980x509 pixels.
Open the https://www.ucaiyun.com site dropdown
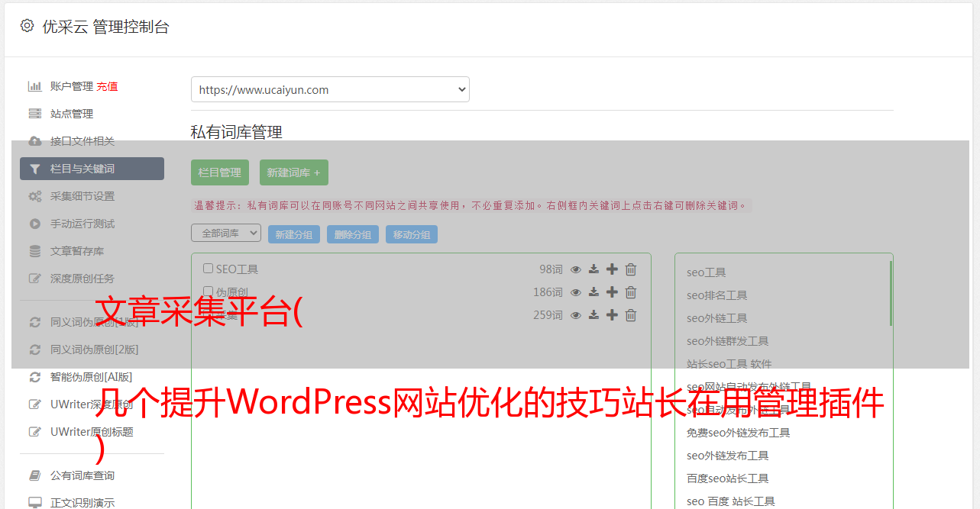coord(330,89)
